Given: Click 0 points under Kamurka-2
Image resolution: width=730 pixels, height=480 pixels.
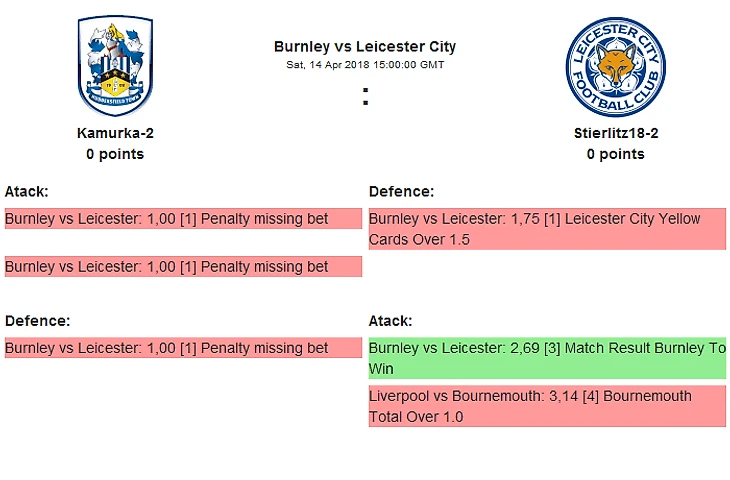Looking at the screenshot, I should point(115,154).
